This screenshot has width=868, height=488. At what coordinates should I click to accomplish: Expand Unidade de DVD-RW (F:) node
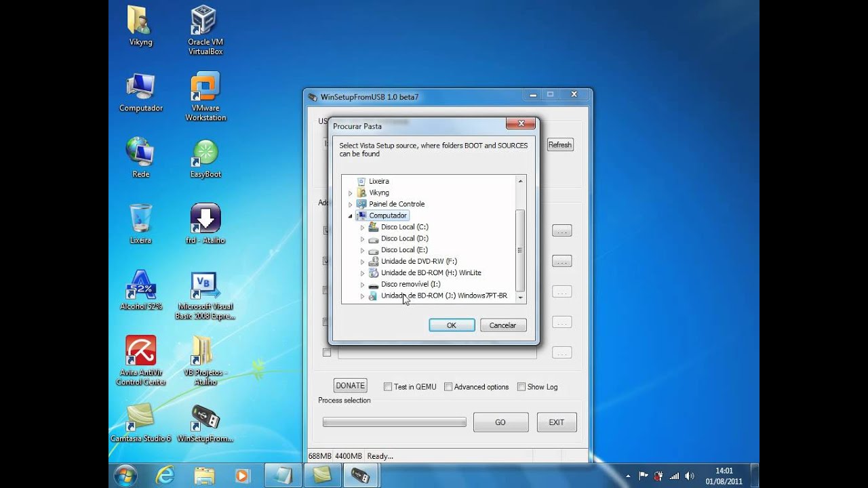coord(362,262)
